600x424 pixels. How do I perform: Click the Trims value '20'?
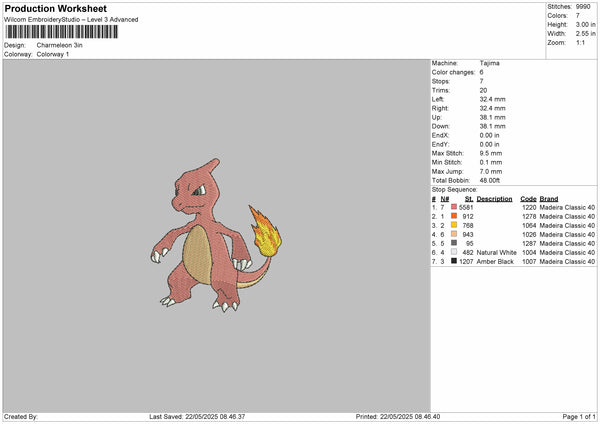pyautogui.click(x=483, y=90)
